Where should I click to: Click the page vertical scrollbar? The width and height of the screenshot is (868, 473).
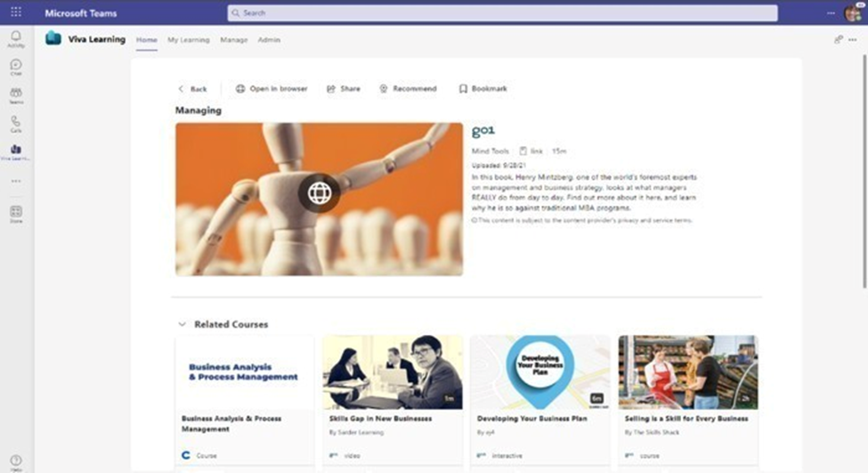pyautogui.click(x=864, y=172)
